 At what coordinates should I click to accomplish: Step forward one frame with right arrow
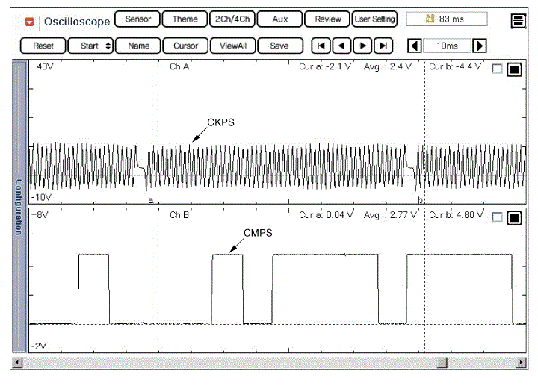click(362, 46)
